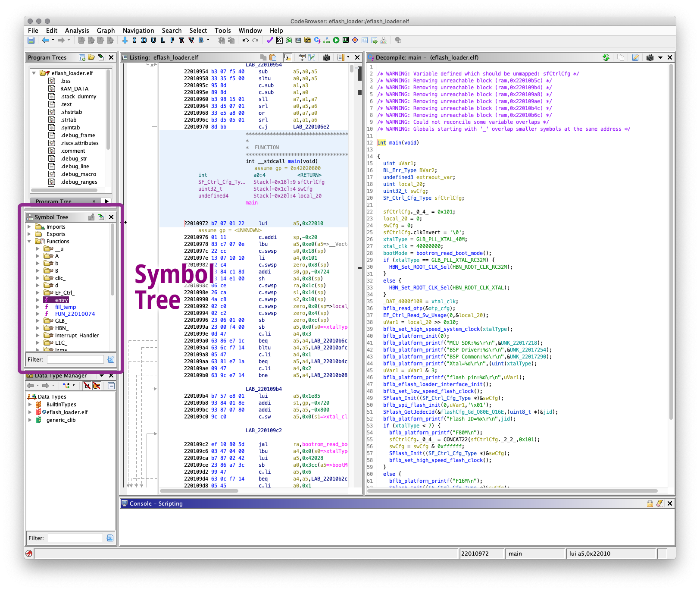Click the Listing horizontal scrollbar
Image resolution: width=700 pixels, height=591 pixels.
pyautogui.click(x=199, y=491)
